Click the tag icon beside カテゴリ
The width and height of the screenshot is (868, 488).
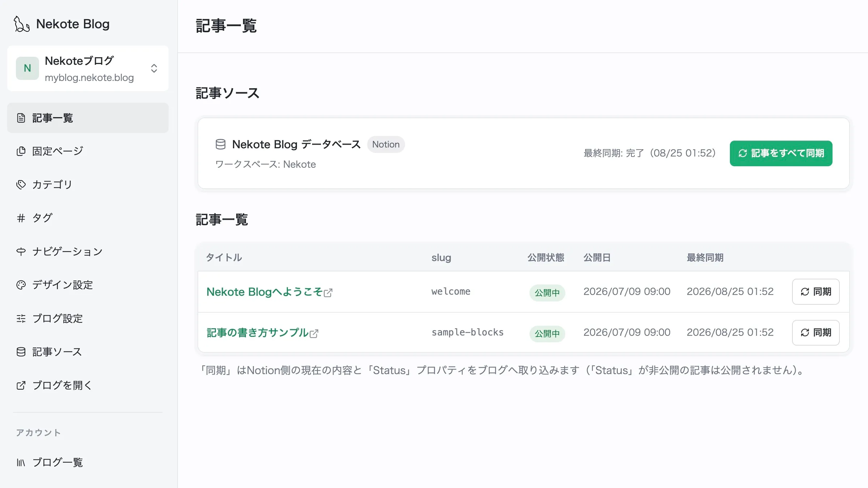(x=21, y=184)
